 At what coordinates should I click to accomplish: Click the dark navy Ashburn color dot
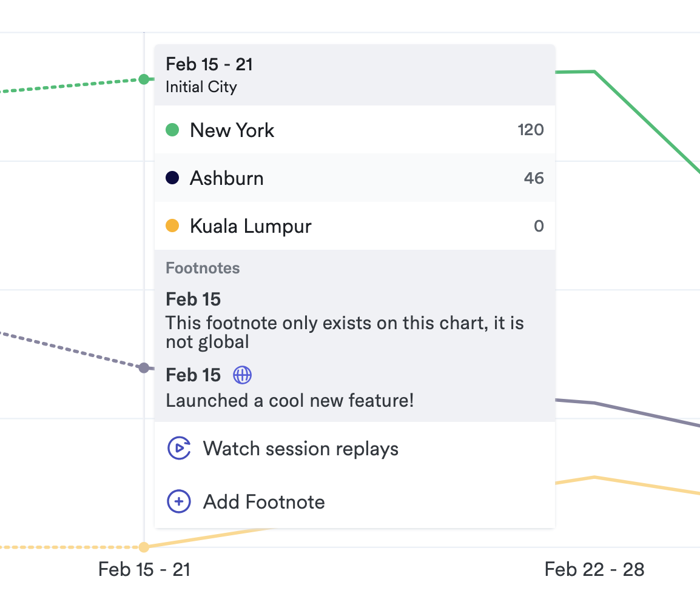click(172, 178)
